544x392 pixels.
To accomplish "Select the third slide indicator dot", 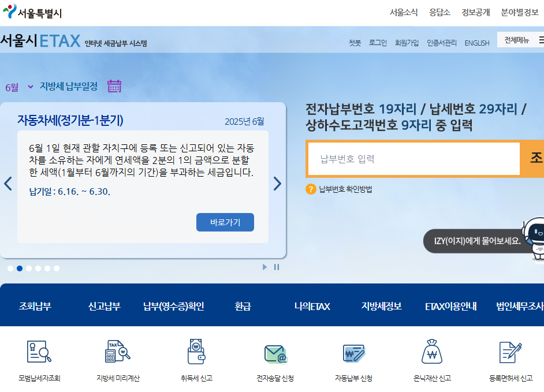I will coord(29,268).
